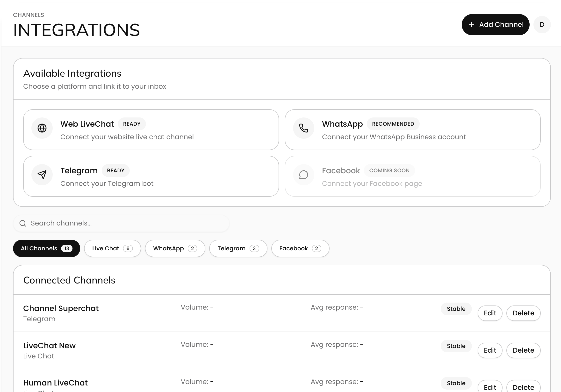Viewport: 561px width, 392px height.
Task: Click Telegram subtitle under Channel Superchat
Action: click(39, 319)
